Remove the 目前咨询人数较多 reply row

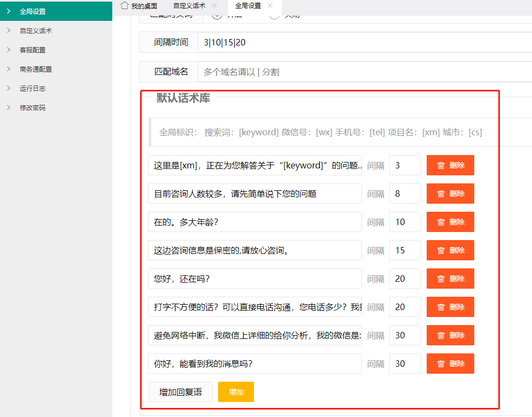point(450,194)
